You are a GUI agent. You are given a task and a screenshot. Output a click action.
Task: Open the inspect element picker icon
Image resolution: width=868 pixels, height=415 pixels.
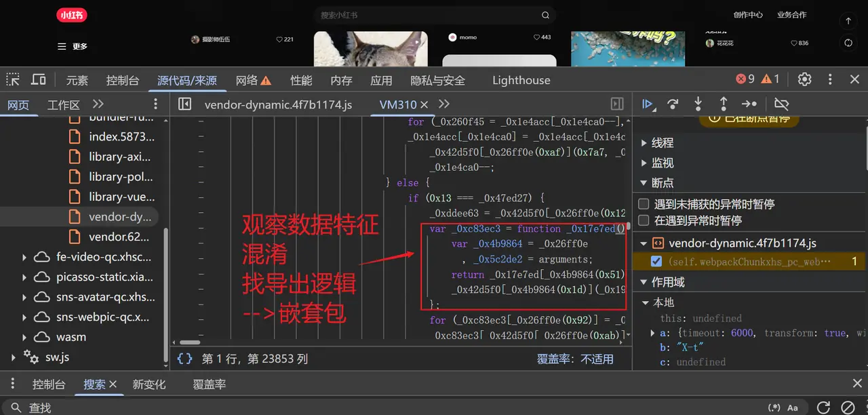pyautogui.click(x=12, y=79)
